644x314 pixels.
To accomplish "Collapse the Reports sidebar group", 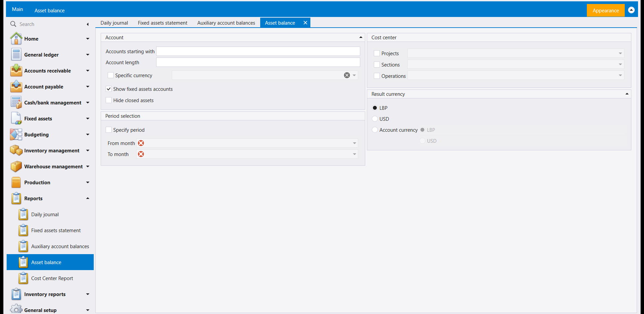I will pos(88,198).
